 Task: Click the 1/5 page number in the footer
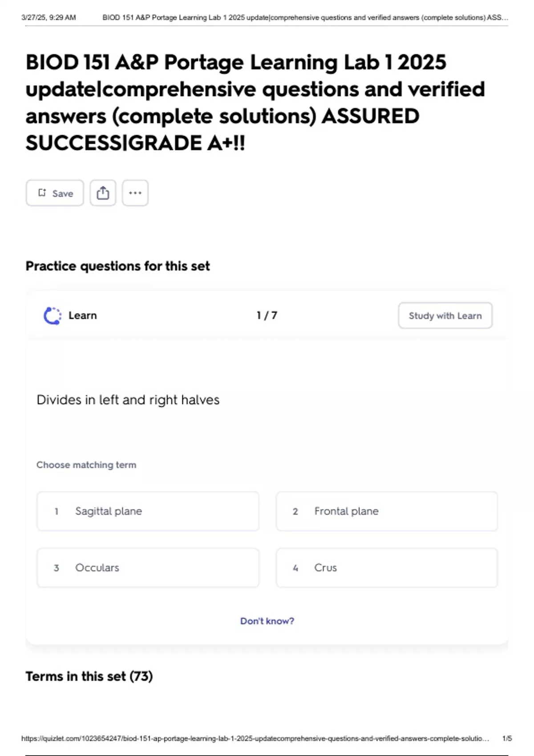click(x=507, y=739)
